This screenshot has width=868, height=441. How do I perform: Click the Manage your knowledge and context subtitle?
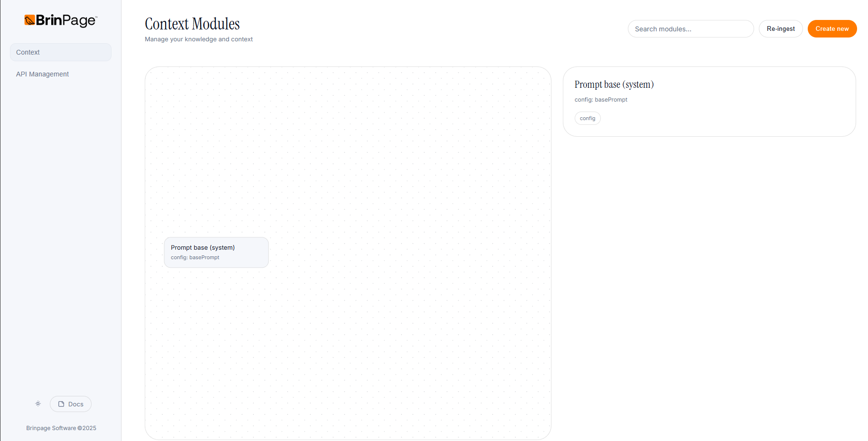(198, 39)
